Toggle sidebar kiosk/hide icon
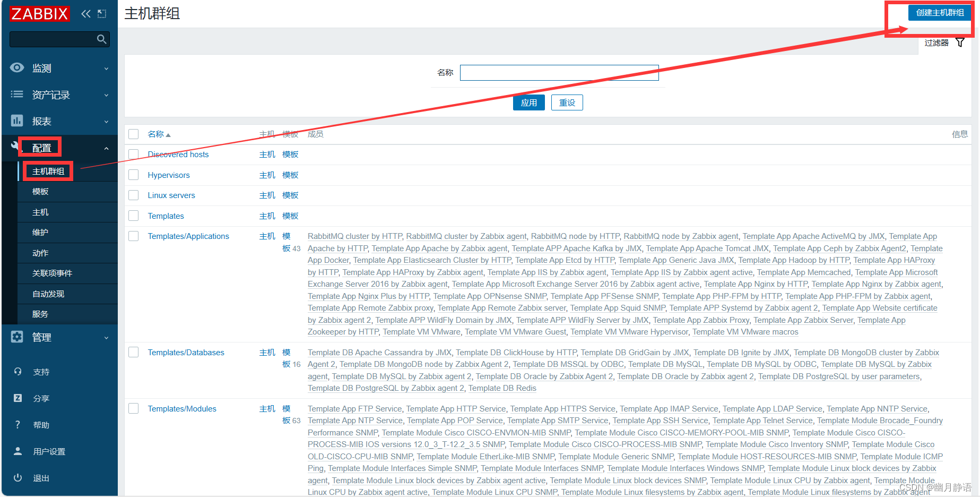 click(102, 14)
